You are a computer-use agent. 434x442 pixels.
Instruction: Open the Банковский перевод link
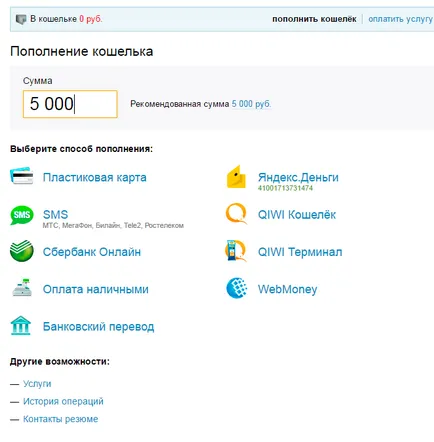coord(98,326)
